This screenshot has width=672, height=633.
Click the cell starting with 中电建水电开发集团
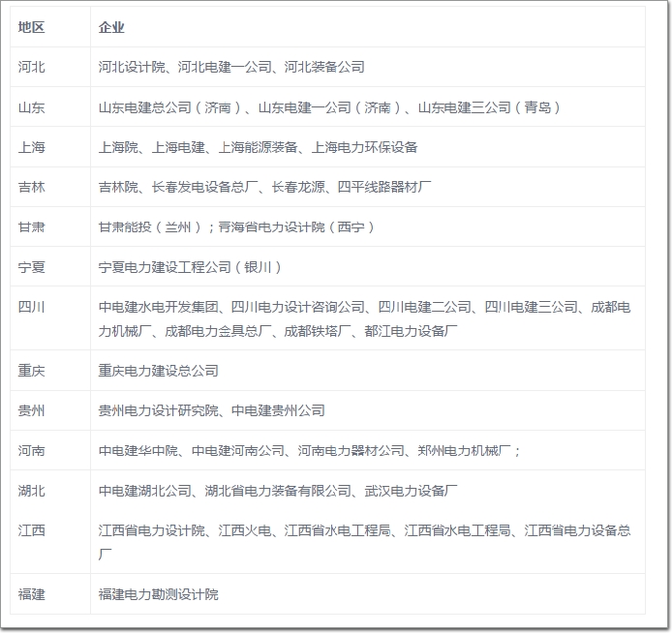(368, 318)
